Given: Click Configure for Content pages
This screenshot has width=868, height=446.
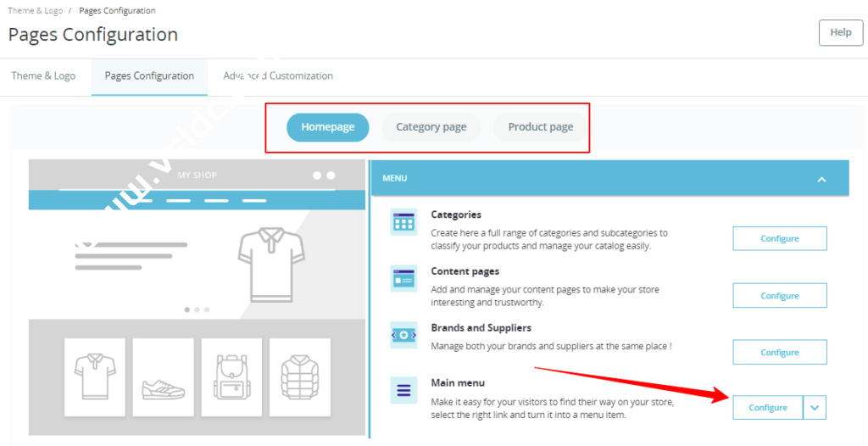Looking at the screenshot, I should (x=779, y=296).
